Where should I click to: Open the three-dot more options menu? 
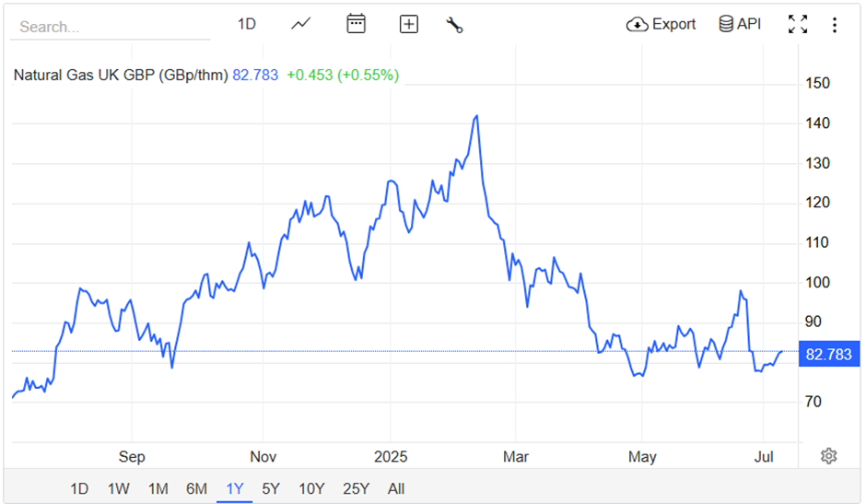tap(835, 25)
